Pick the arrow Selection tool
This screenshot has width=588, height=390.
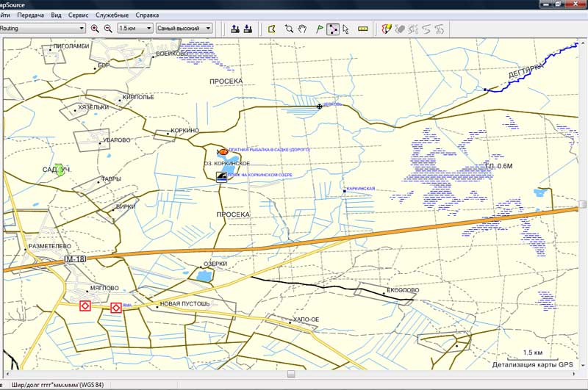[345, 29]
